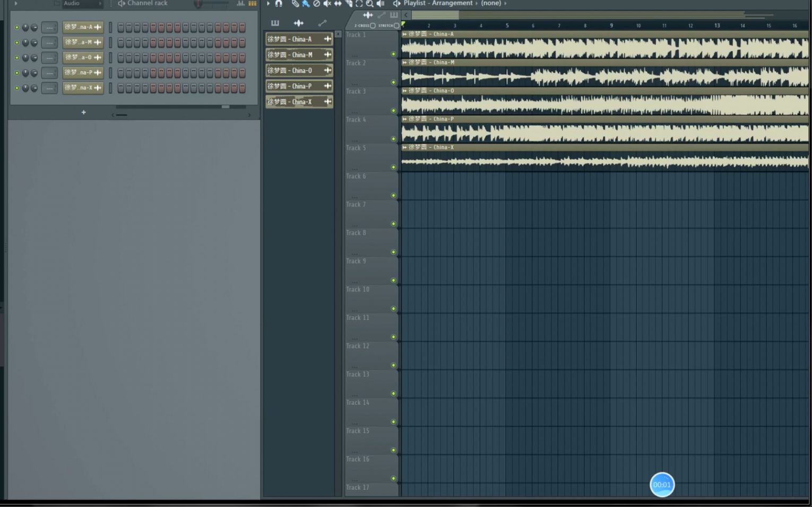Mute channel na-P with green light
Screen dimensions: 812x507
coord(17,73)
